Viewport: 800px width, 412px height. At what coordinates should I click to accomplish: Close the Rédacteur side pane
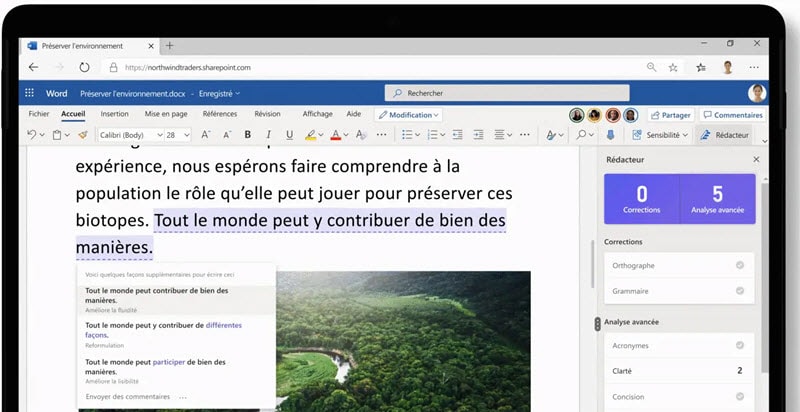pyautogui.click(x=756, y=160)
